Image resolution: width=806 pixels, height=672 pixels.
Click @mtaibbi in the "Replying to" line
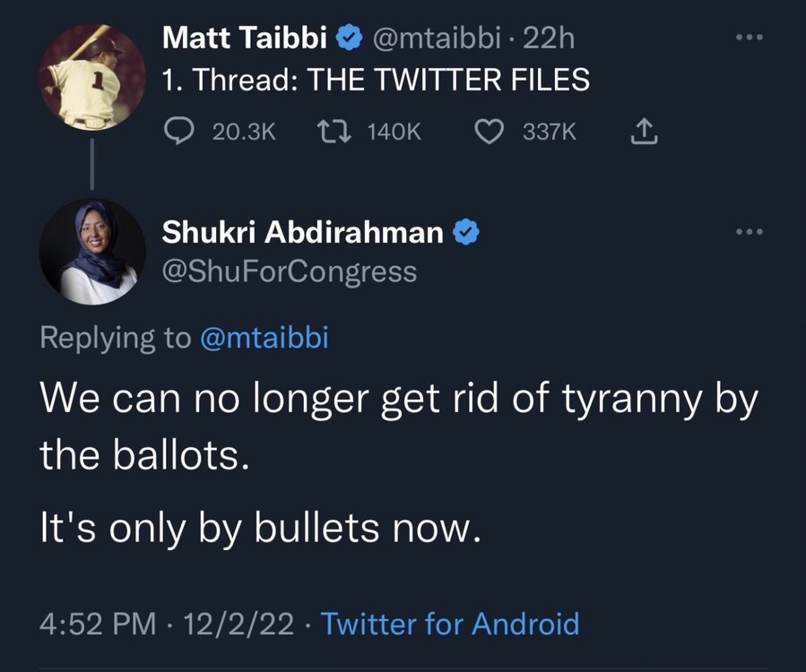(264, 339)
